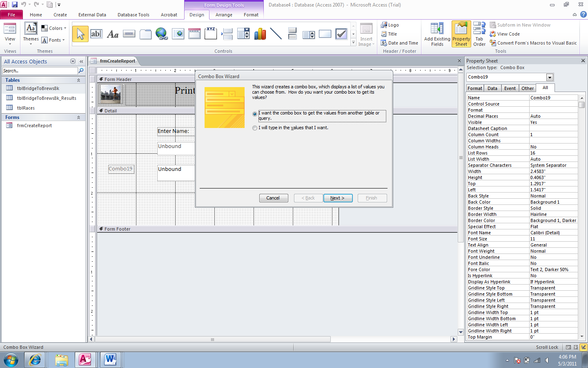Switch to the Event tab in Property Sheet
The image size is (588, 368).
coord(510,88)
